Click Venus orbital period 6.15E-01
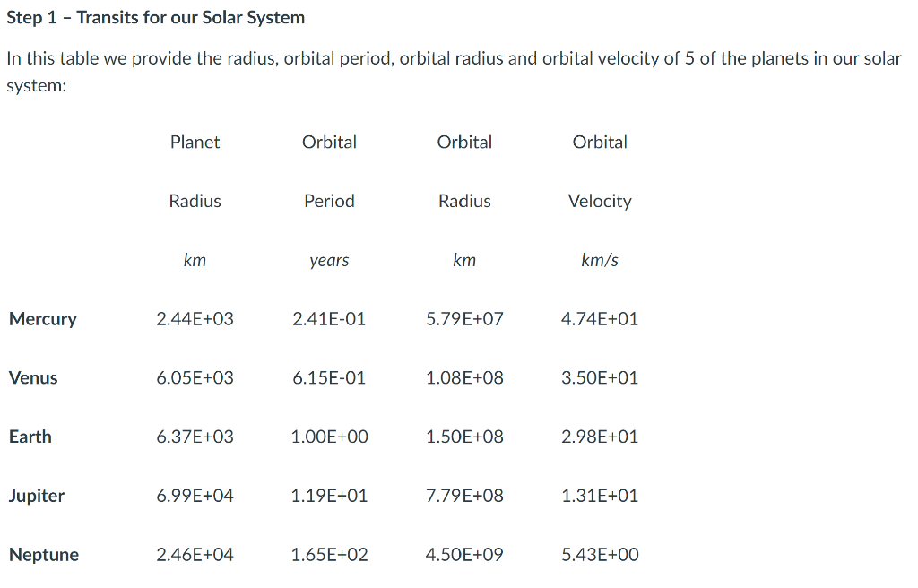 329,377
